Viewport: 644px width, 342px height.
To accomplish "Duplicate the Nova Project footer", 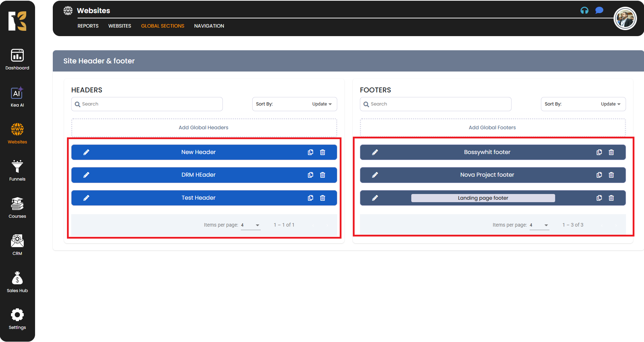I will (599, 175).
